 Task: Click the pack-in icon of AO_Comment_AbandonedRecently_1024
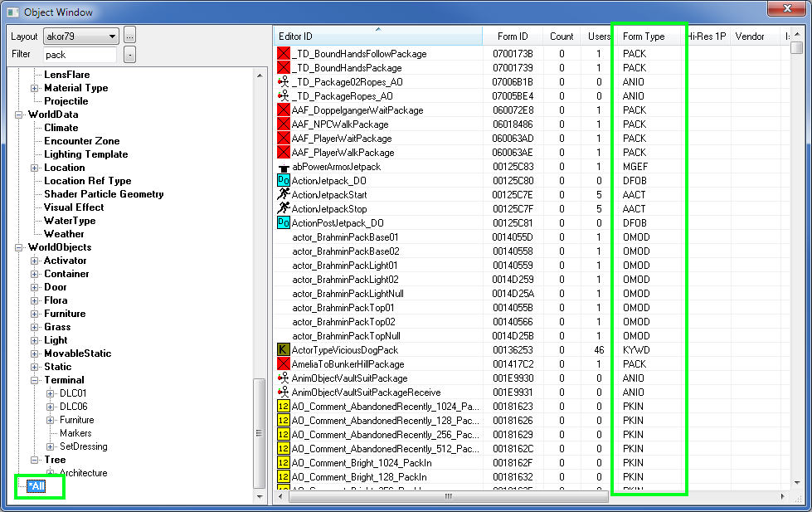click(284, 407)
